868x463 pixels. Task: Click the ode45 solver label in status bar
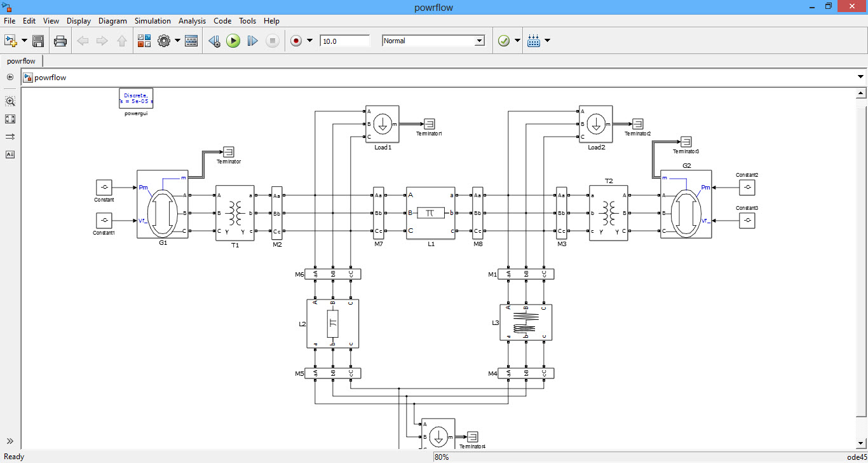pyautogui.click(x=857, y=457)
